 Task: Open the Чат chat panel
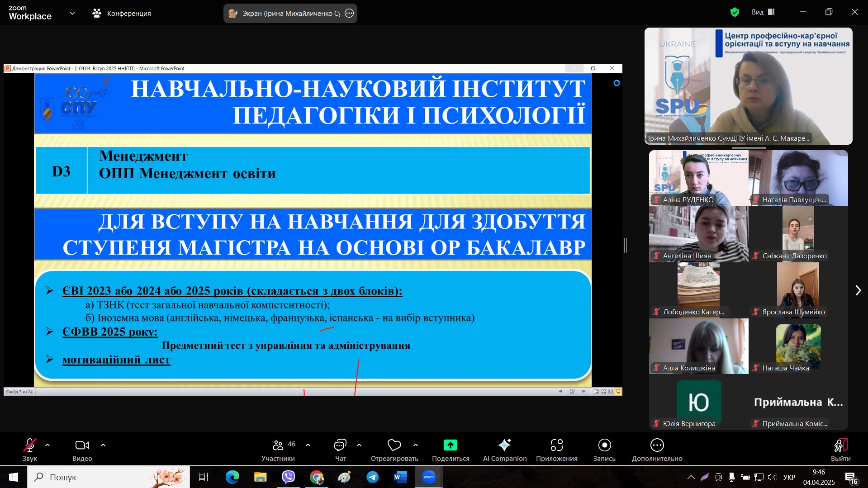340,450
